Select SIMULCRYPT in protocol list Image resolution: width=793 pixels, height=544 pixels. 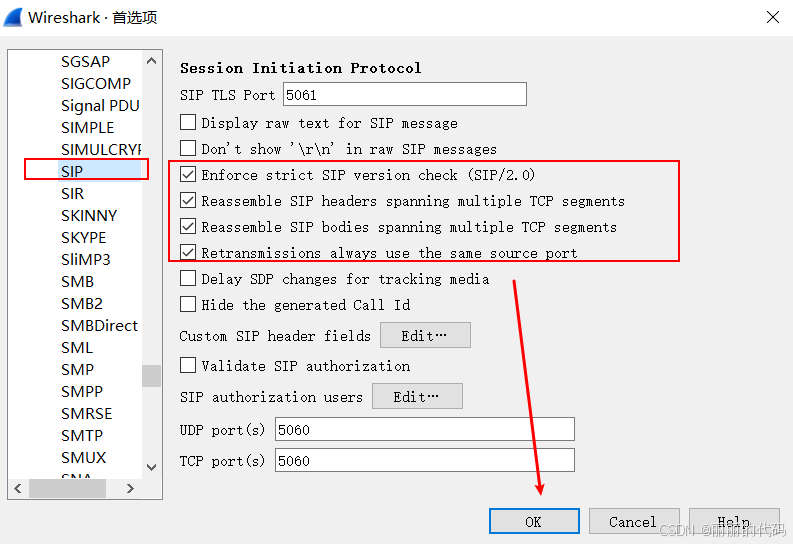[x=101, y=150]
